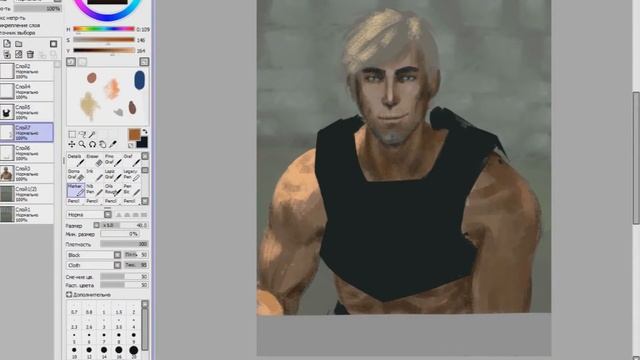Set the Мин. размер slider
The width and height of the screenshot is (640, 360).
point(120,234)
